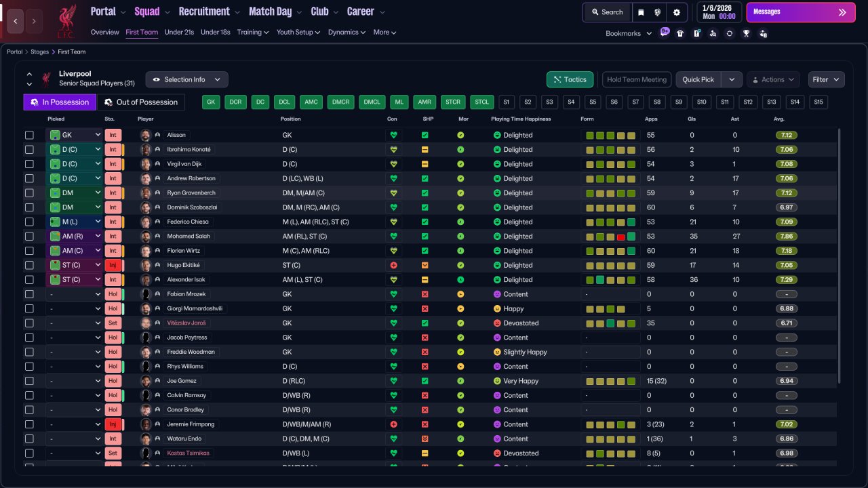Select the DMCR position slot
868x488 pixels.
click(340, 102)
